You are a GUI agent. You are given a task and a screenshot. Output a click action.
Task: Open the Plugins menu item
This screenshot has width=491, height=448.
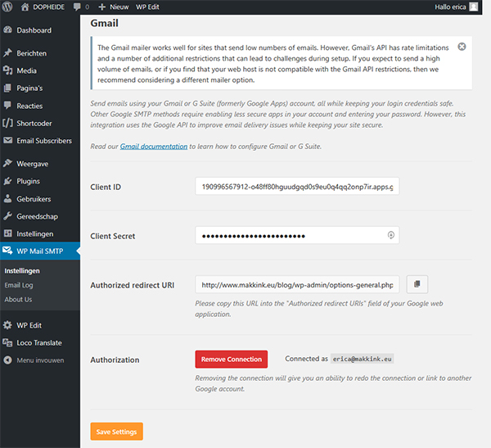pos(28,181)
